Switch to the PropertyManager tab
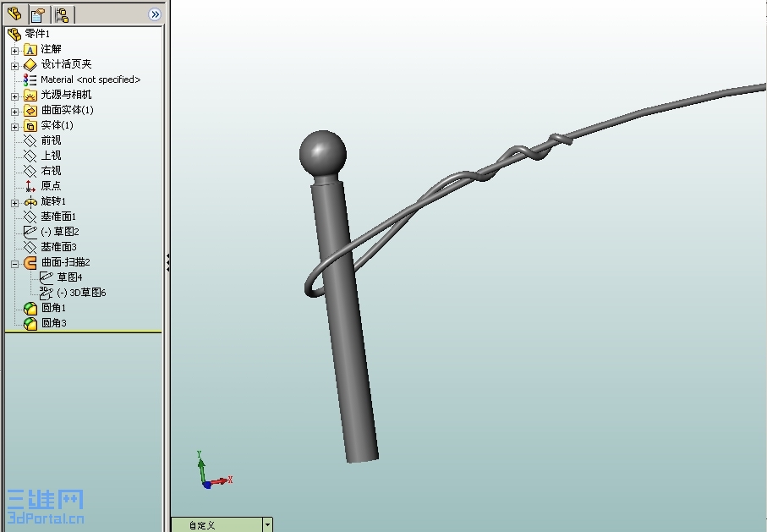This screenshot has height=532, width=767. (39, 14)
